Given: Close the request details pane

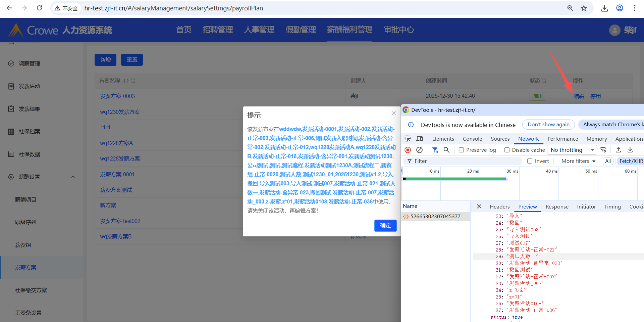Looking at the screenshot, I should click(x=479, y=206).
